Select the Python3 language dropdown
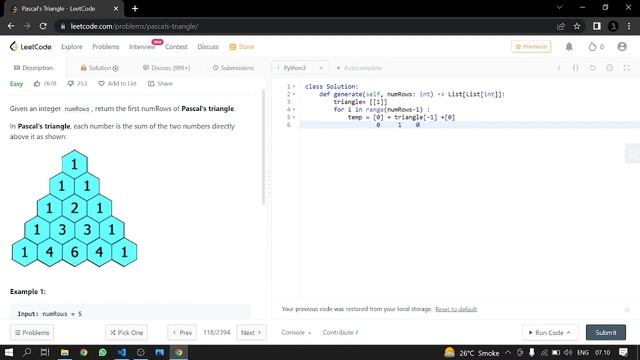Viewport: 640px width, 360px height. tap(300, 68)
